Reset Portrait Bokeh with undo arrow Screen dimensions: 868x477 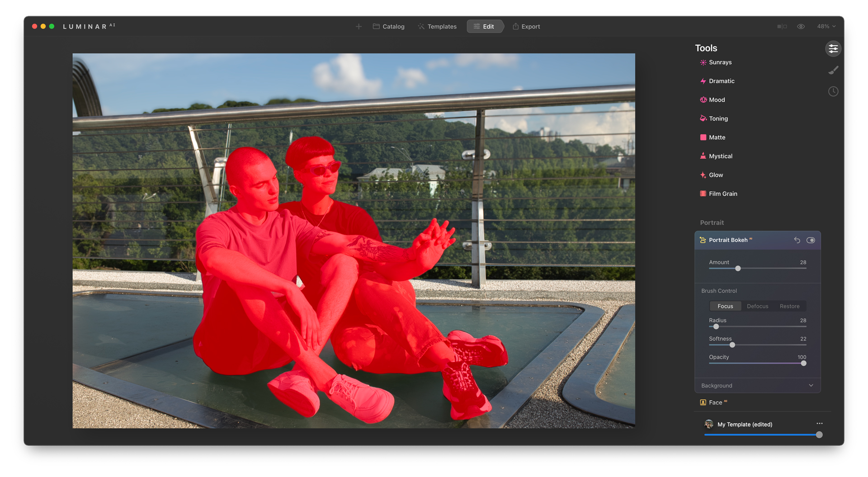pos(797,240)
